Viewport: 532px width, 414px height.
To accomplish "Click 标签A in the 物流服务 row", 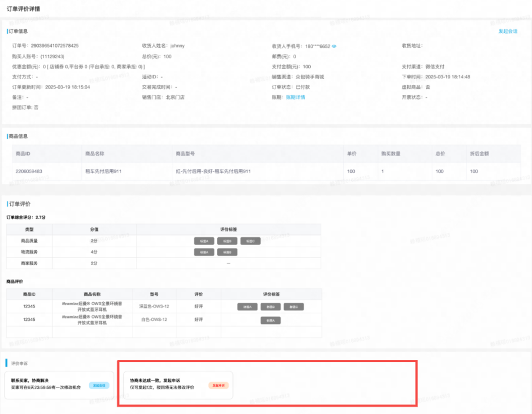I will tap(204, 252).
